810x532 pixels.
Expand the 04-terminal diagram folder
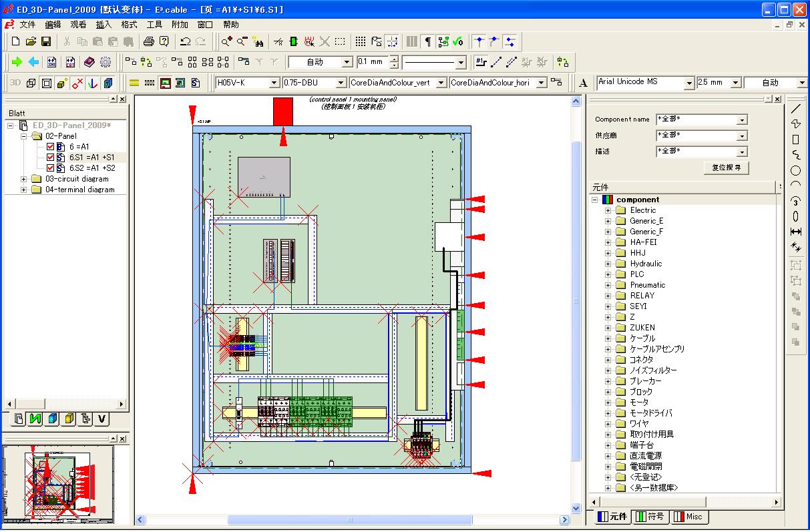(x=24, y=190)
